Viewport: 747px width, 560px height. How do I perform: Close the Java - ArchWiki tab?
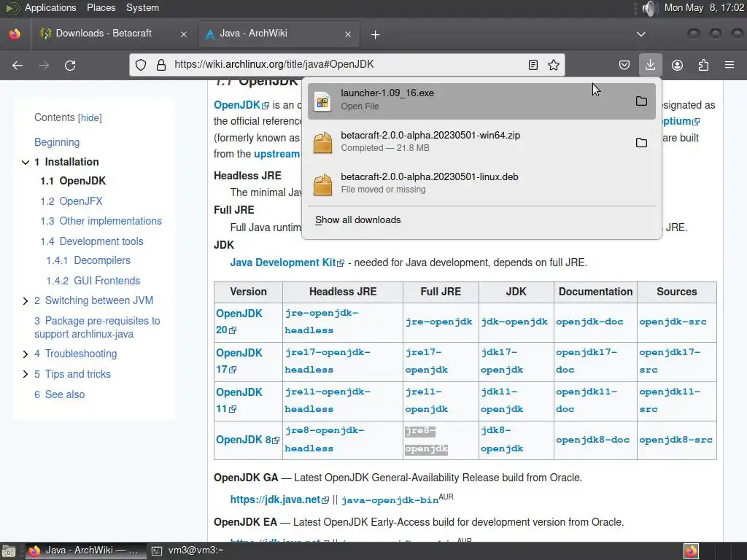coord(348,34)
